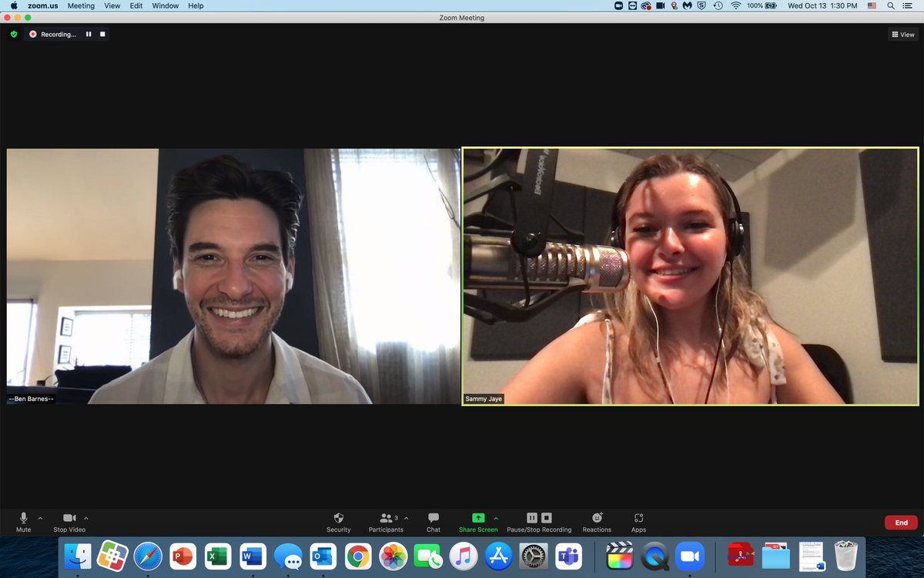Open the Security shield menu
Image resolution: width=924 pixels, height=578 pixels.
[338, 522]
